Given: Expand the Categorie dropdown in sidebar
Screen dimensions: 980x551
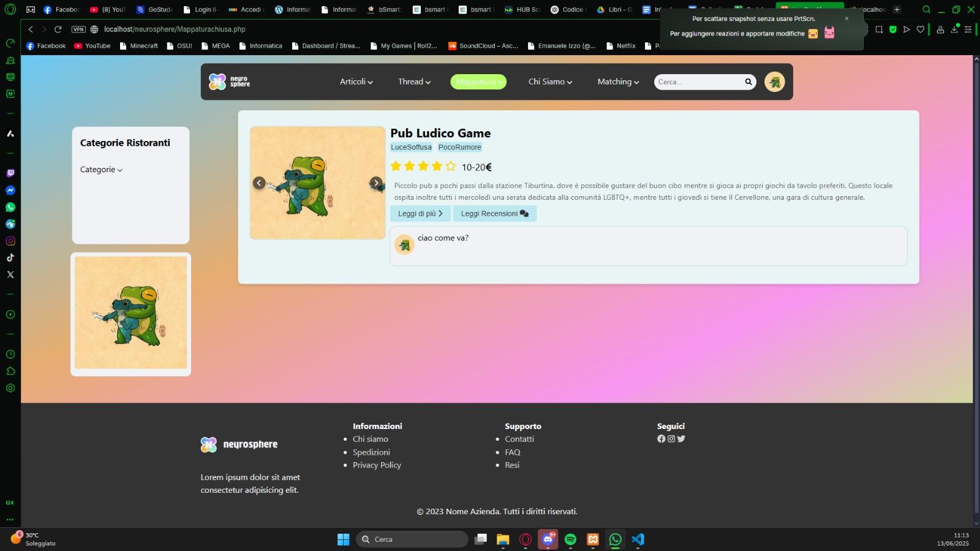Looking at the screenshot, I should click(101, 170).
